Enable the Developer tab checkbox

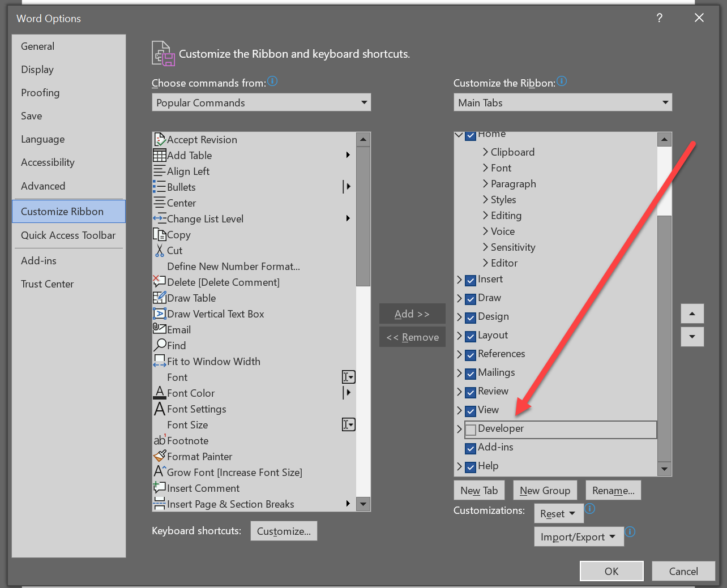[x=471, y=430]
